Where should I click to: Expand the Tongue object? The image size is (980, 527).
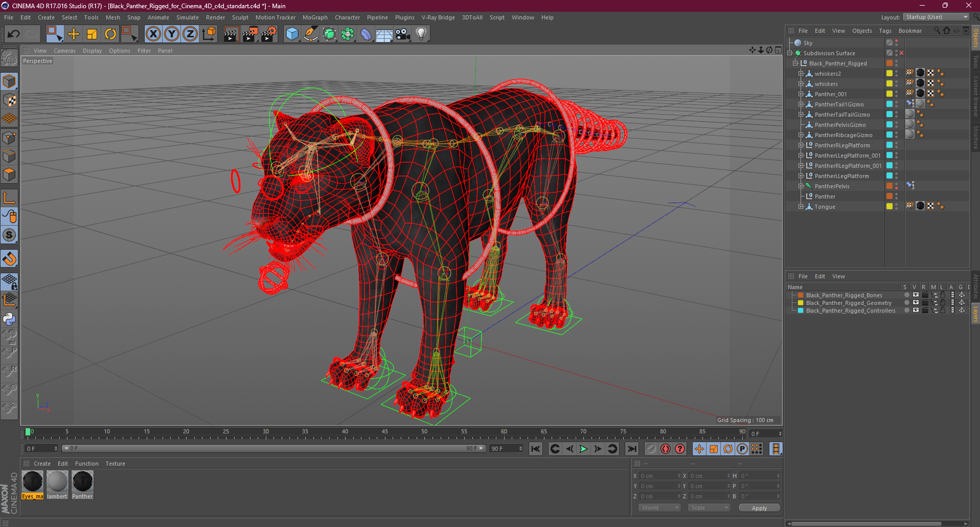(801, 207)
